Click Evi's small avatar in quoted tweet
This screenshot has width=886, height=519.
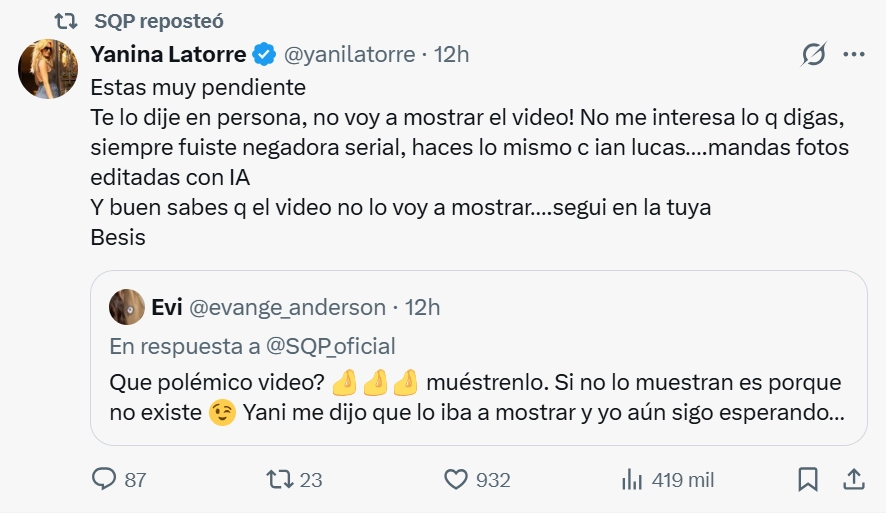click(125, 307)
